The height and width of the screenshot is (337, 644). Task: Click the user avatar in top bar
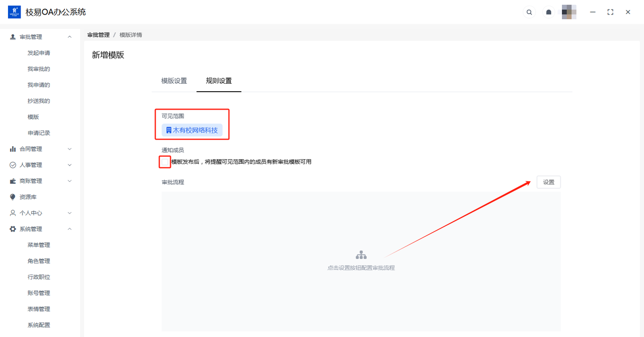point(569,12)
